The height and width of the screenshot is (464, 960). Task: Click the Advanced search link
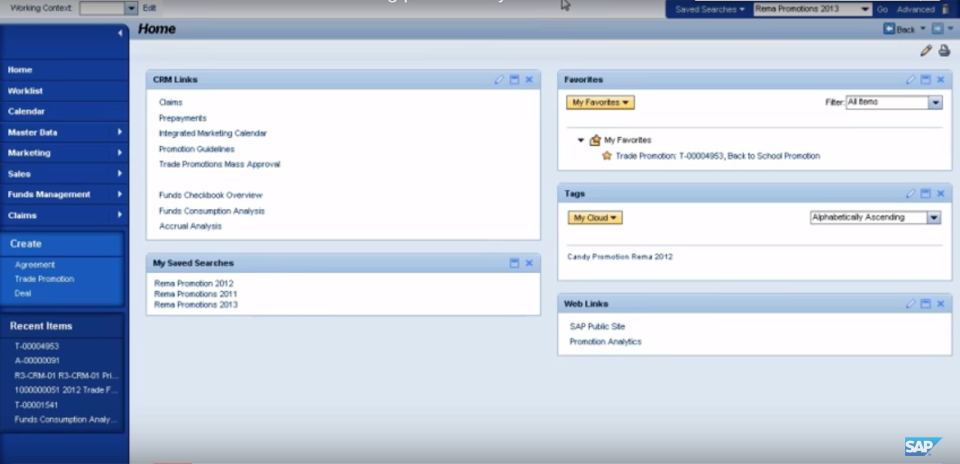[x=915, y=9]
